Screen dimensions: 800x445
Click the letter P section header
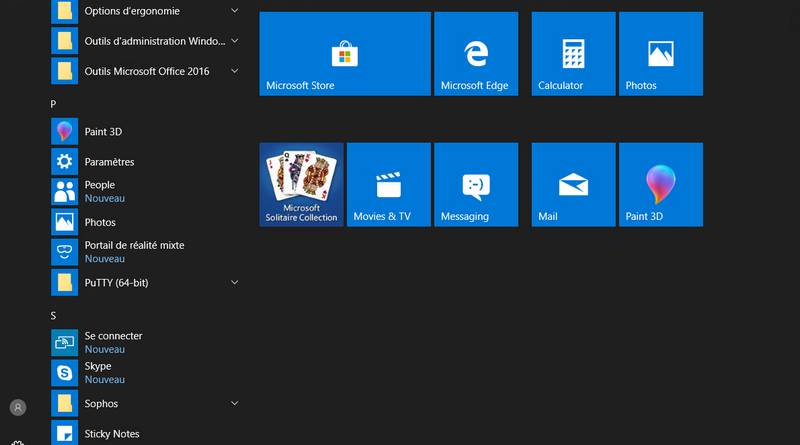pyautogui.click(x=54, y=104)
